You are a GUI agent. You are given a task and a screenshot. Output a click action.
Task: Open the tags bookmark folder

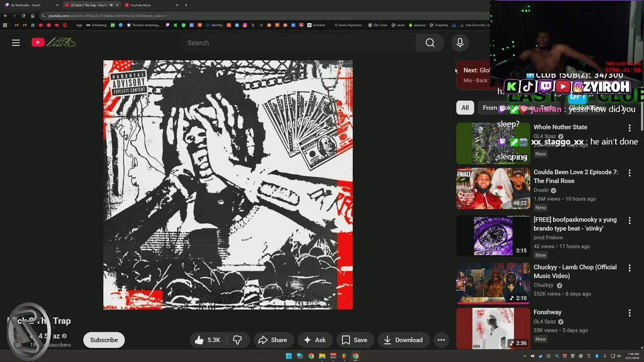tap(79, 25)
